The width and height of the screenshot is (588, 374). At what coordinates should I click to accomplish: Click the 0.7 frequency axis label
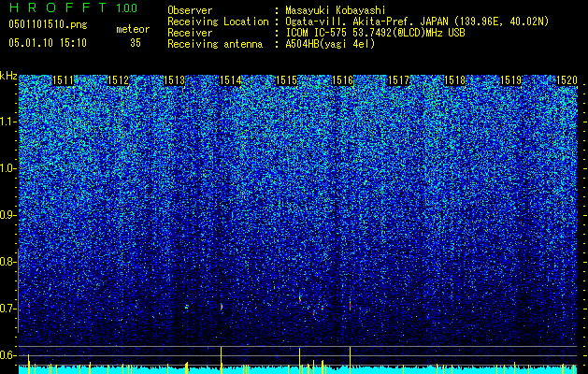[x=7, y=309]
